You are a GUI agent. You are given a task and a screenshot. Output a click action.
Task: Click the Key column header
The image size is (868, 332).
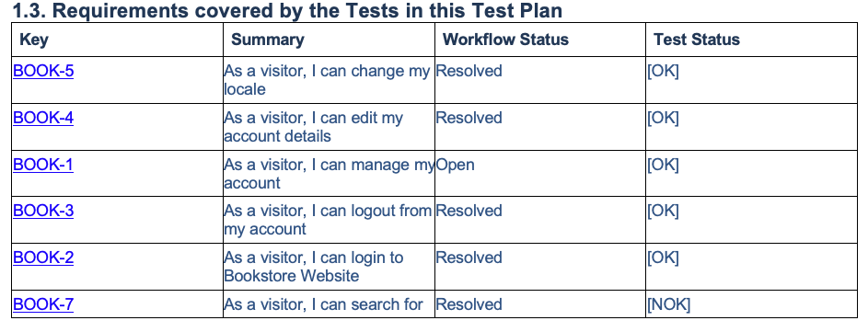34,40
